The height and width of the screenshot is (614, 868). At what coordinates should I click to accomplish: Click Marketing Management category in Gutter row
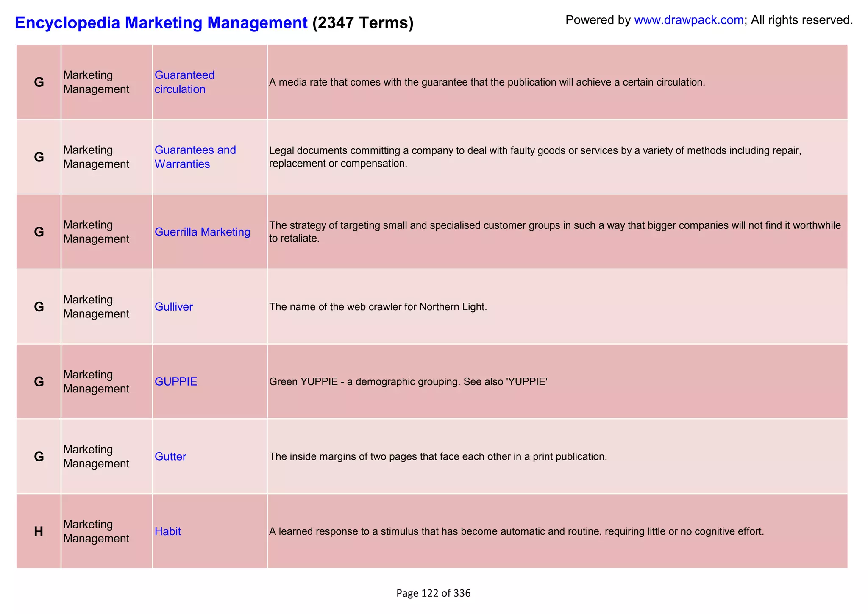(x=96, y=456)
